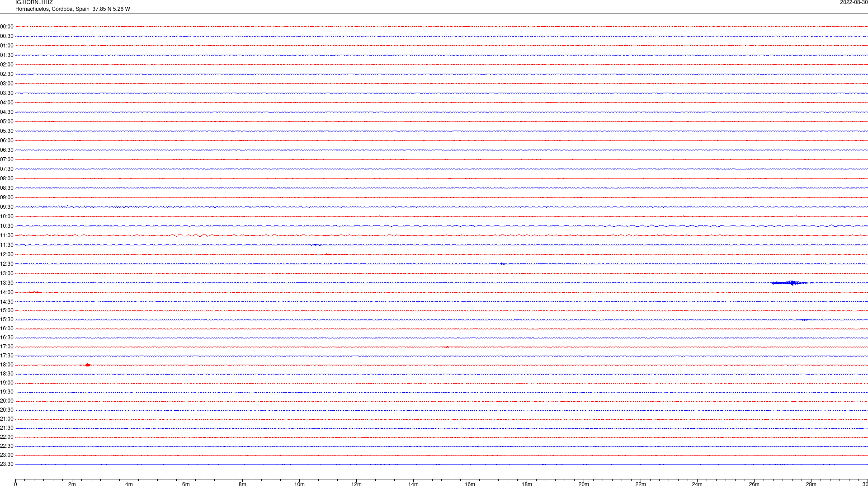Click the 12m tick on the minutes axis

click(356, 484)
